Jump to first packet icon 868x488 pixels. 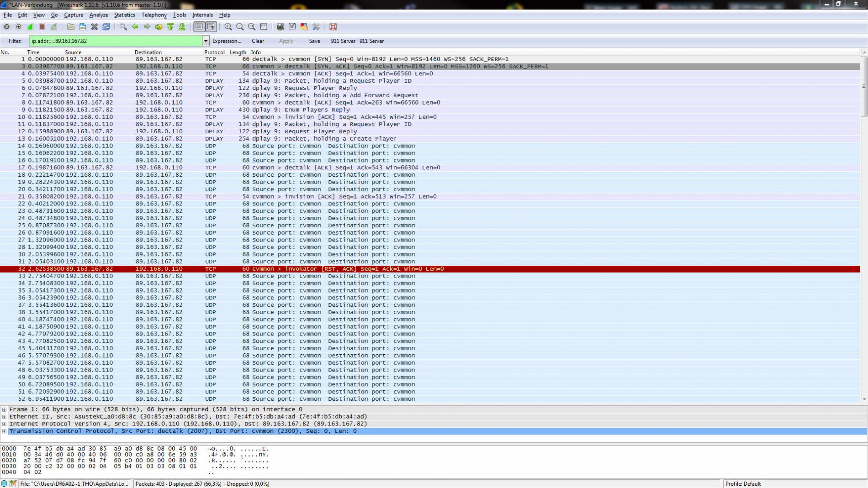170,27
